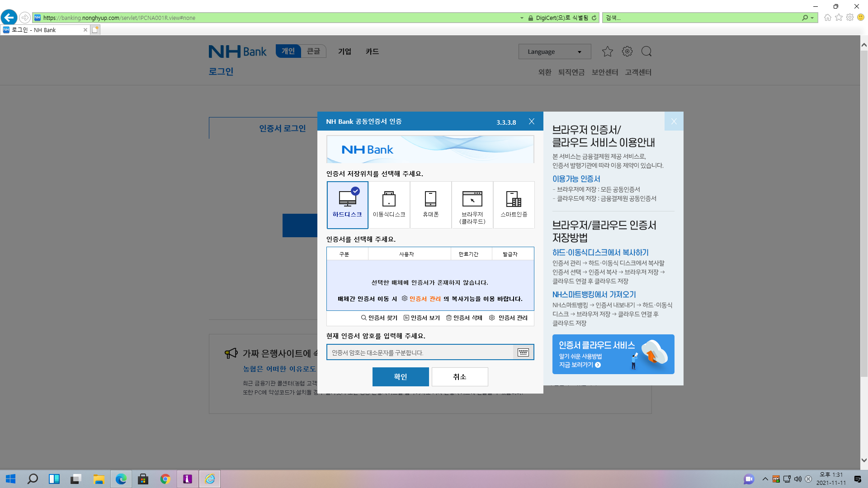Click the 구분 column header
The width and height of the screenshot is (868, 488).
point(344,254)
